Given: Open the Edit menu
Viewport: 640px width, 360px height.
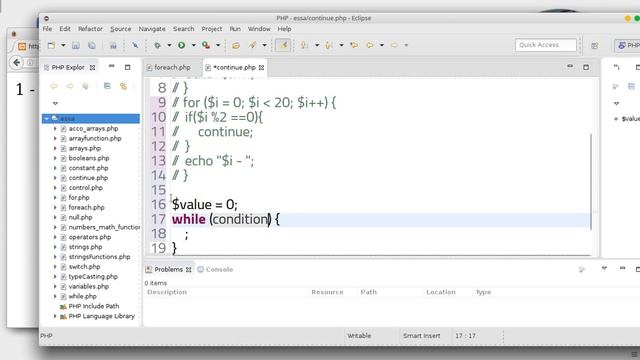Looking at the screenshot, I should pos(65,29).
